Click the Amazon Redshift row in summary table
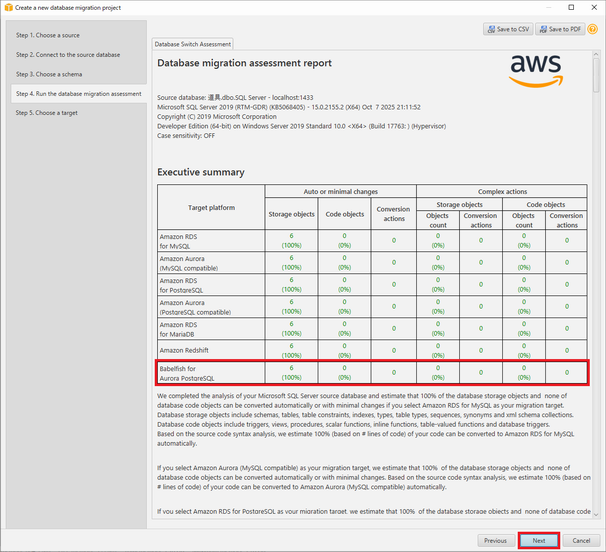The width and height of the screenshot is (606, 552). pos(371,349)
